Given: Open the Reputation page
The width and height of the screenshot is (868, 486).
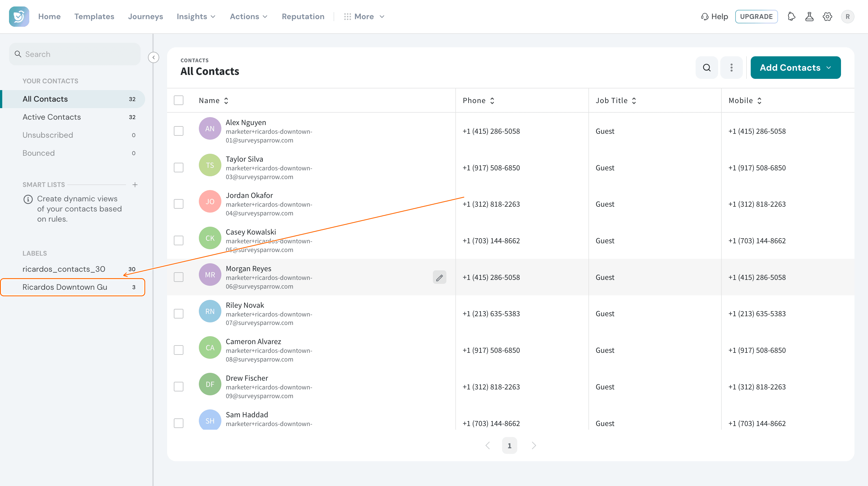Looking at the screenshot, I should click(303, 17).
